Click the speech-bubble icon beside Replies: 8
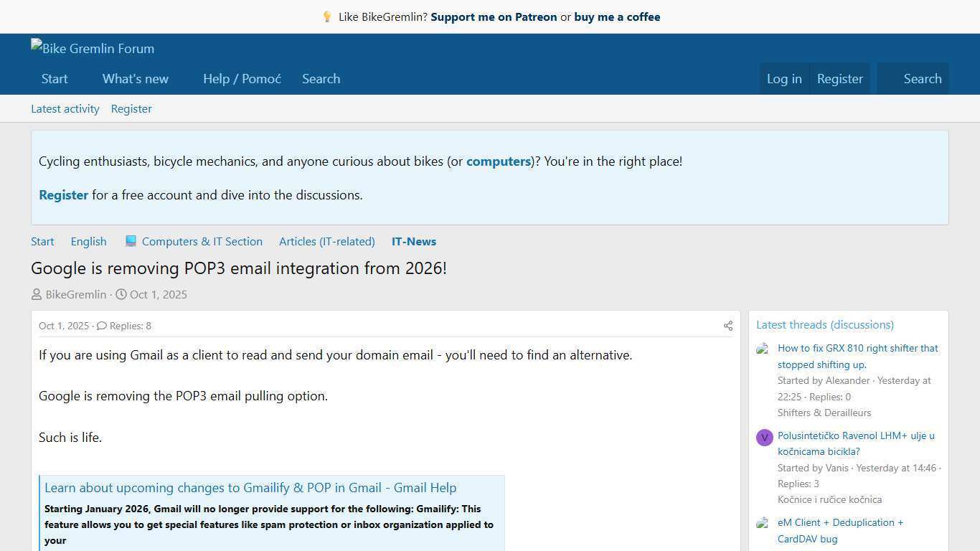Image resolution: width=980 pixels, height=551 pixels. (101, 326)
